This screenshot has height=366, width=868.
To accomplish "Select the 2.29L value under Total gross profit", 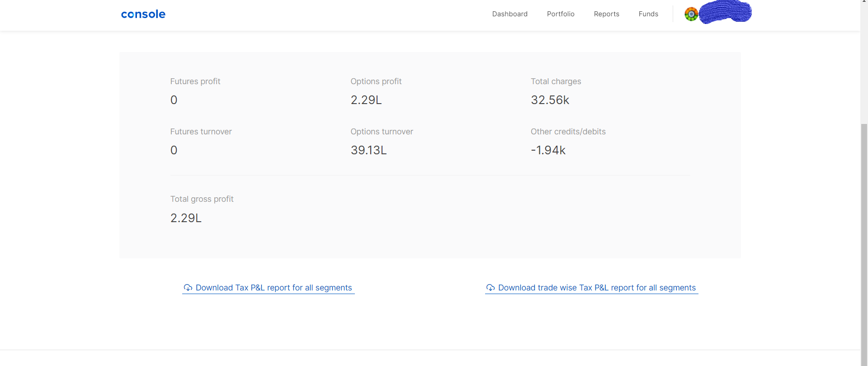I will [x=186, y=218].
